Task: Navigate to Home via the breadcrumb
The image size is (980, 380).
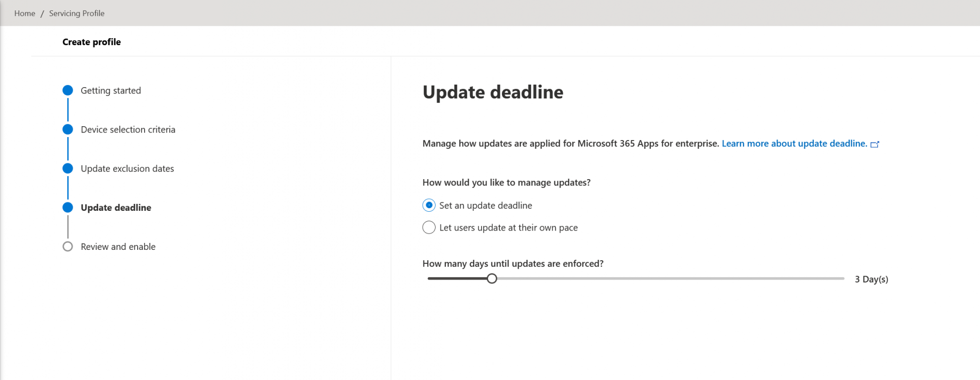Action: 25,13
